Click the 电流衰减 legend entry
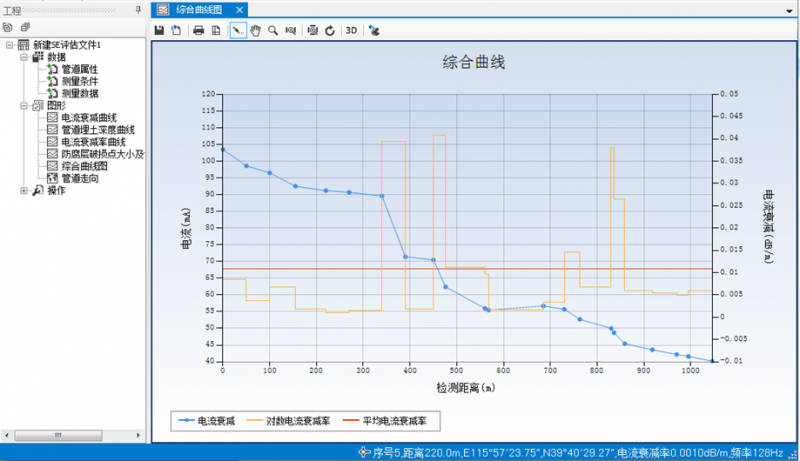800x461 pixels. pos(206,421)
